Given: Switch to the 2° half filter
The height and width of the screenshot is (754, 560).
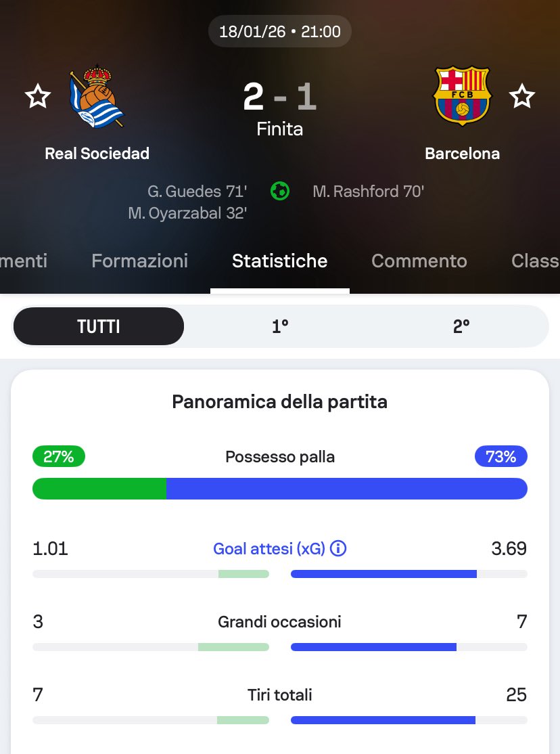Looking at the screenshot, I should coord(461,326).
